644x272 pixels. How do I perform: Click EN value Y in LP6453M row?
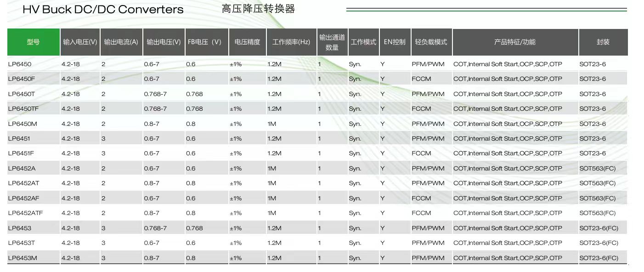tap(382, 258)
